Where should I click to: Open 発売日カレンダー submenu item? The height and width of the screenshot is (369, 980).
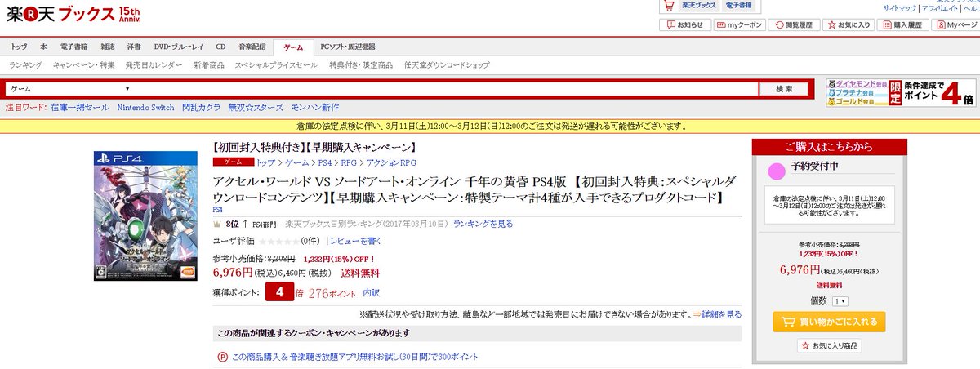pos(155,64)
